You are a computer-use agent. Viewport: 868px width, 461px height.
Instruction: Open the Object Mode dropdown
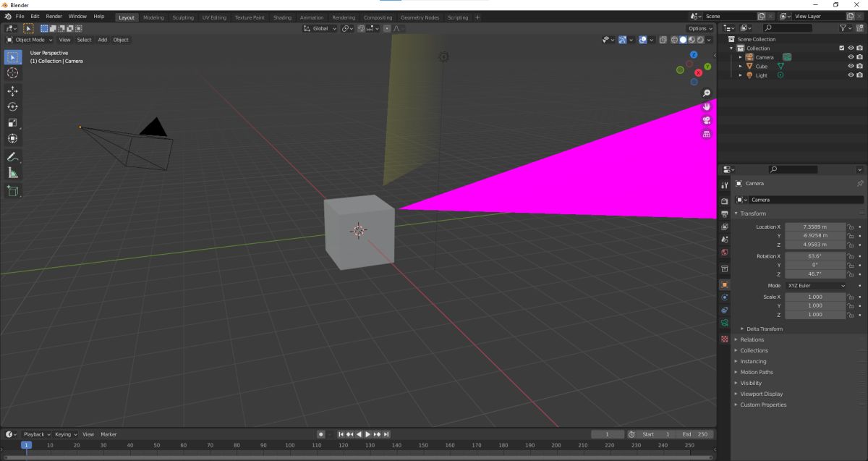(x=30, y=40)
